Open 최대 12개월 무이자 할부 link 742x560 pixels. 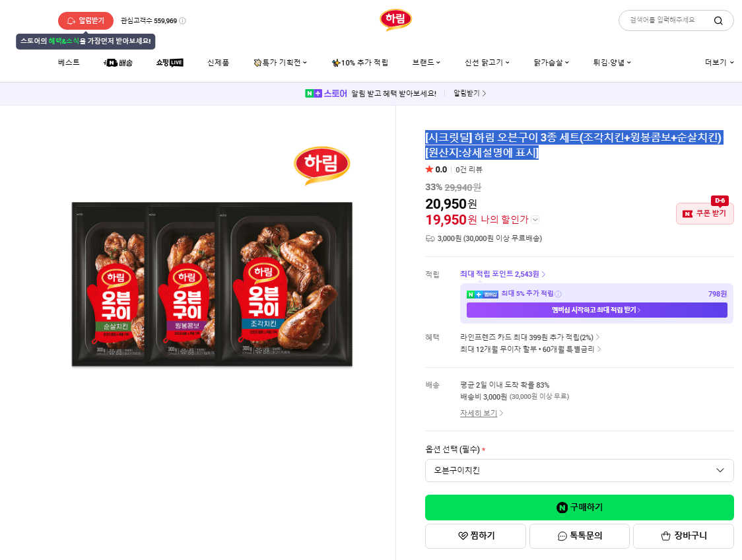[531, 349]
